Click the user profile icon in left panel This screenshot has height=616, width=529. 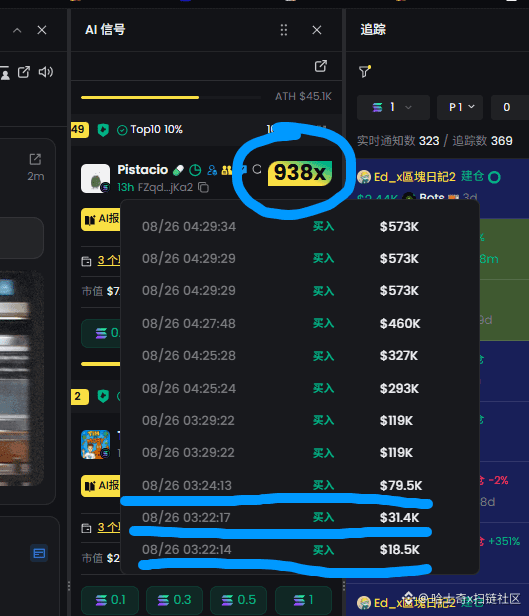point(5,73)
